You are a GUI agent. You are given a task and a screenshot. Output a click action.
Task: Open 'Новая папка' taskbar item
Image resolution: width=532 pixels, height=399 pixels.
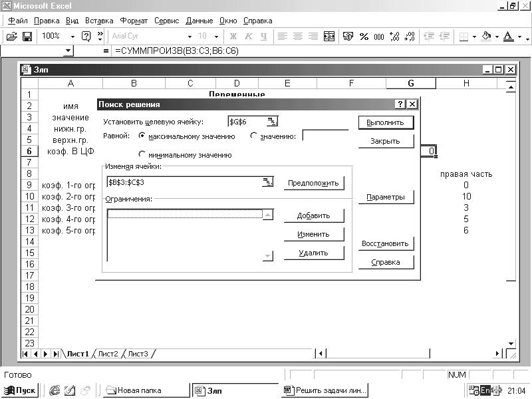[145, 390]
